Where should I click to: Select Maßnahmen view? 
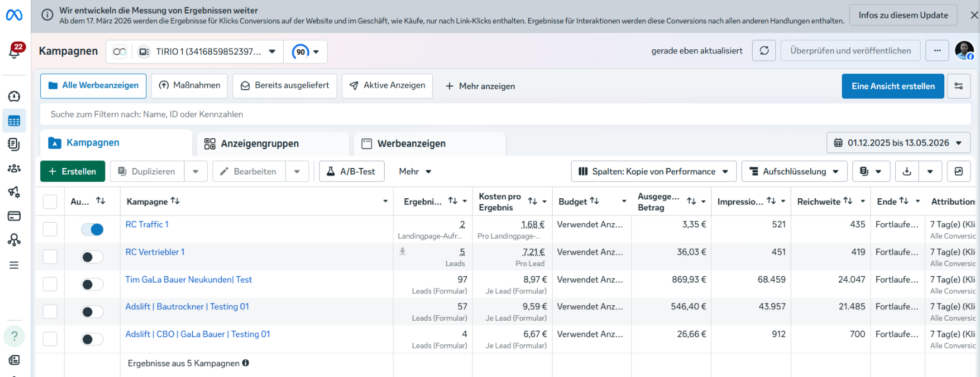click(190, 85)
